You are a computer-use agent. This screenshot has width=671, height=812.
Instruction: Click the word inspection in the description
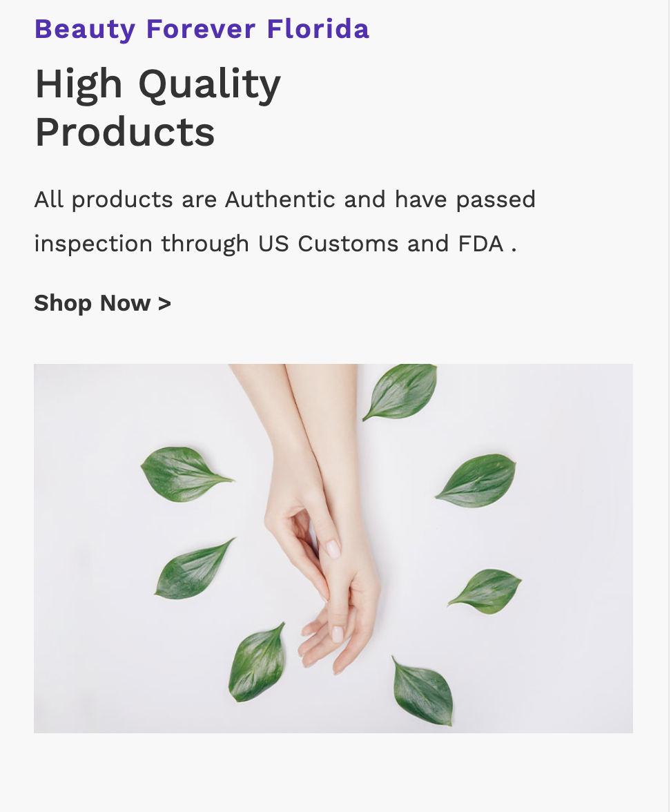(93, 243)
